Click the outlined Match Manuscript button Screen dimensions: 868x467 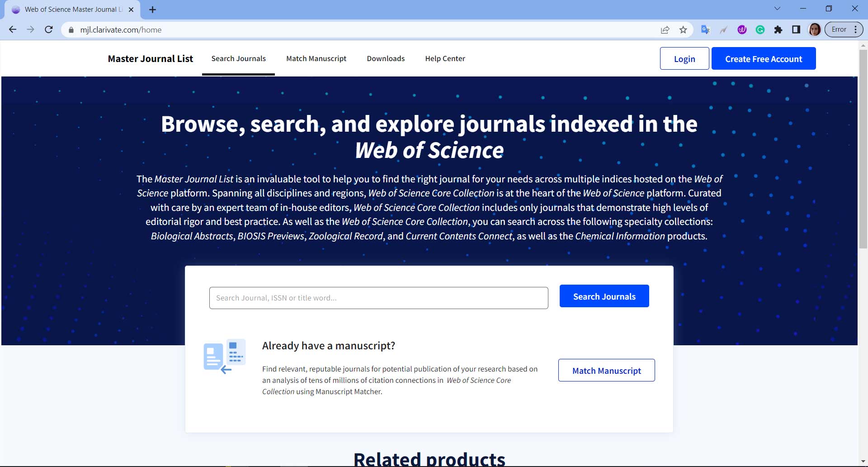click(x=606, y=370)
